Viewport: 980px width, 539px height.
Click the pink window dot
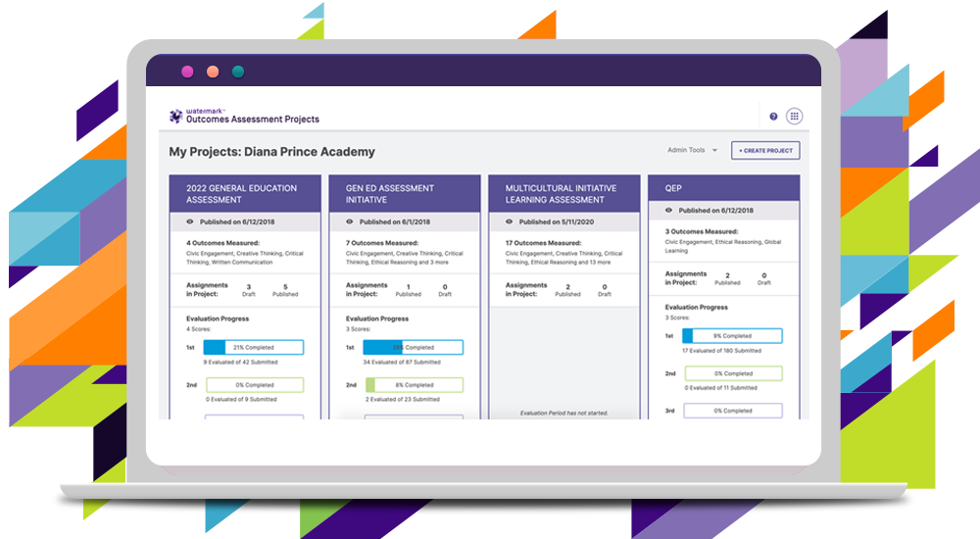(x=187, y=72)
